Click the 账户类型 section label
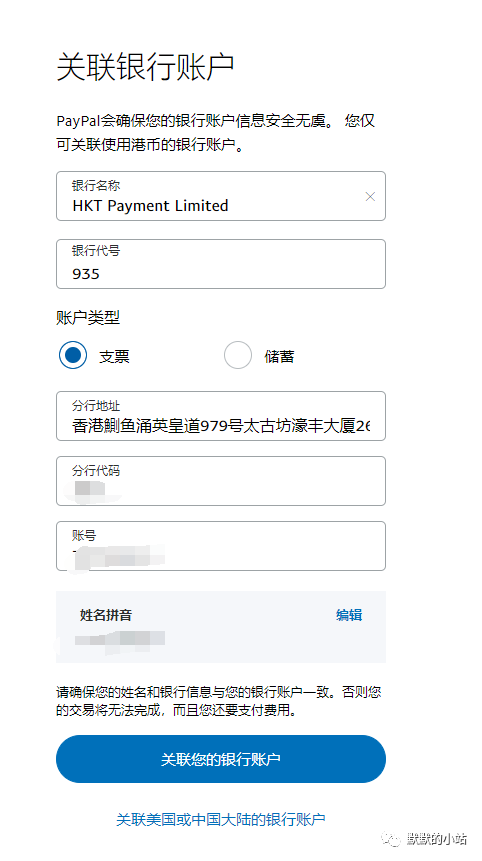 point(88,317)
